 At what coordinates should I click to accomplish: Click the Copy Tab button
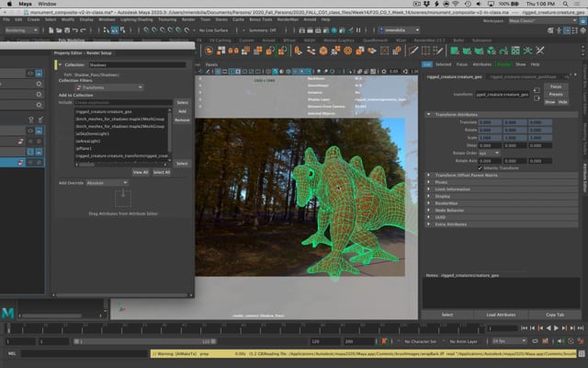click(555, 315)
